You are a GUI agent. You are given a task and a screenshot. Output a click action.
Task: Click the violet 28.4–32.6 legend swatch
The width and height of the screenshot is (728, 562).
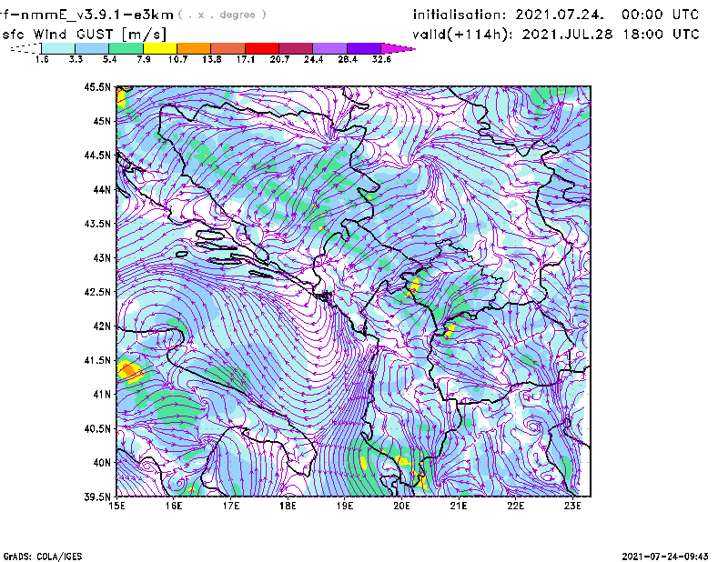[363, 48]
